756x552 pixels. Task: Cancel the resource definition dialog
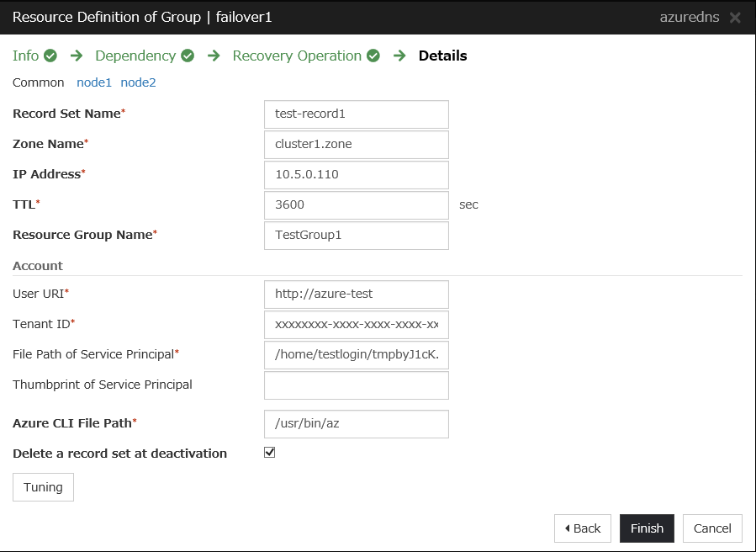point(712,528)
